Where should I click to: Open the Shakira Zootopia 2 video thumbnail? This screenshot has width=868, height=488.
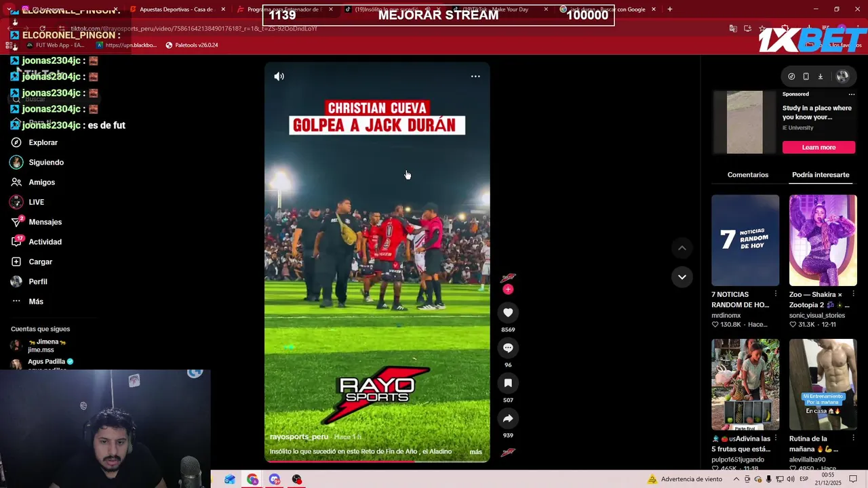(823, 241)
